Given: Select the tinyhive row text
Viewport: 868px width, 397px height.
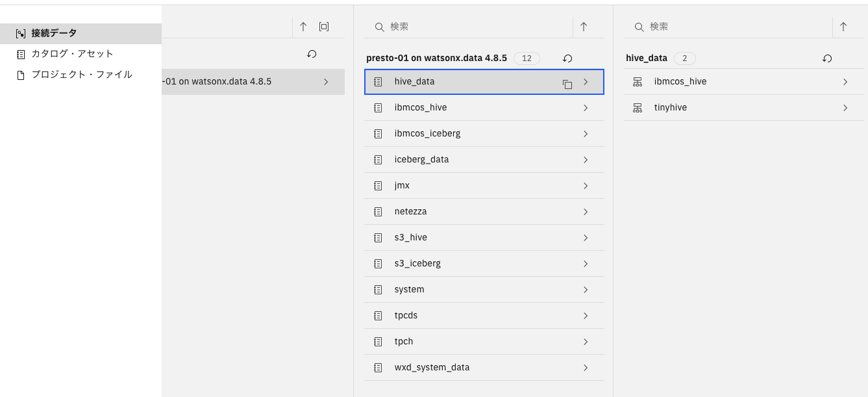Looking at the screenshot, I should tap(671, 108).
